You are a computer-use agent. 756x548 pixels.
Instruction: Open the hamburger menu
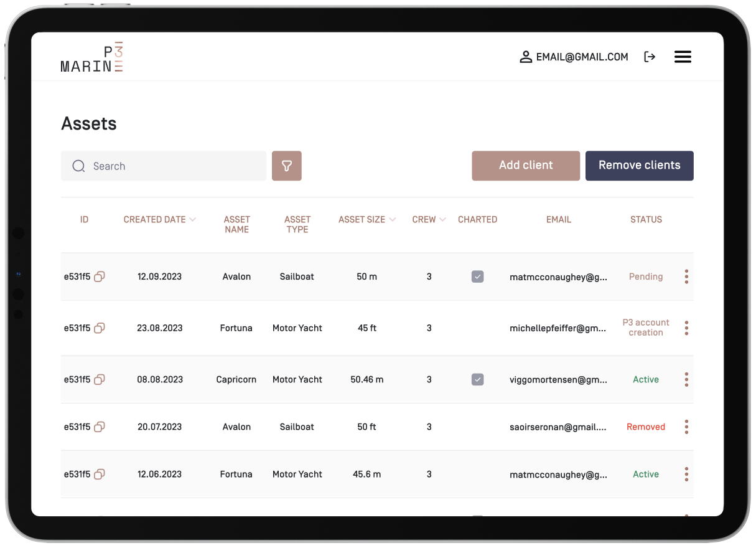click(x=683, y=57)
